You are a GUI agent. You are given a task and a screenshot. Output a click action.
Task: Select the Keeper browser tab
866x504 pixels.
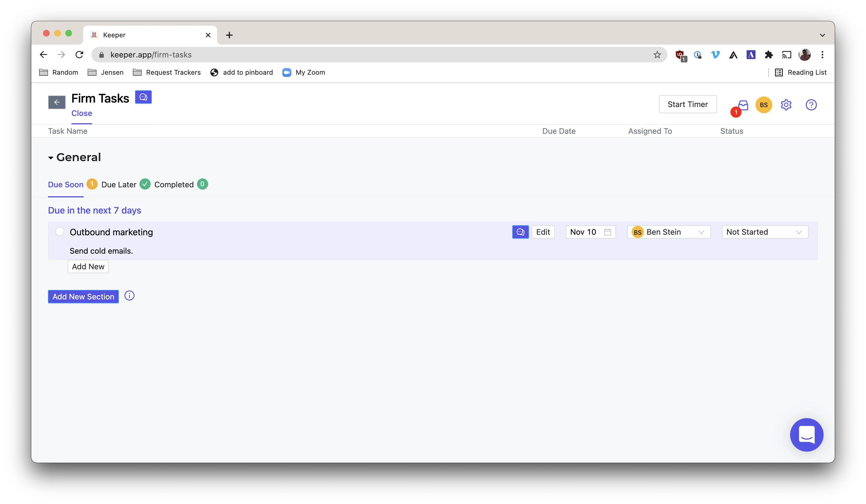click(150, 35)
